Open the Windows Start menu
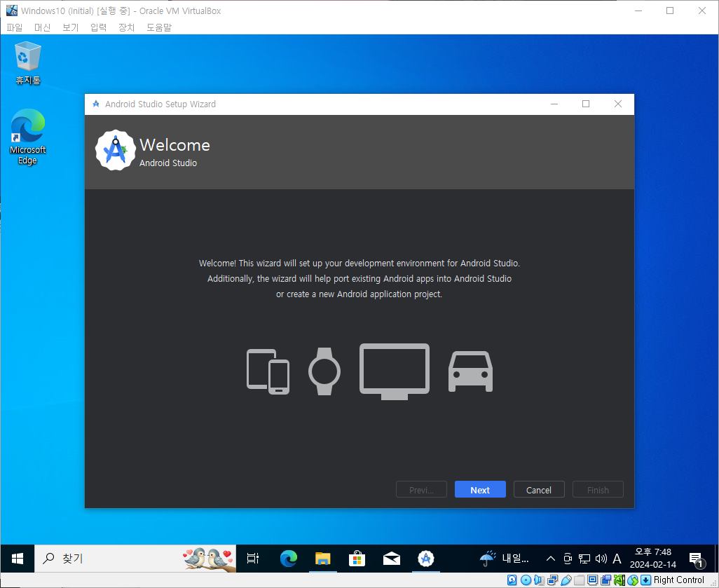The height and width of the screenshot is (588, 719). point(18,558)
